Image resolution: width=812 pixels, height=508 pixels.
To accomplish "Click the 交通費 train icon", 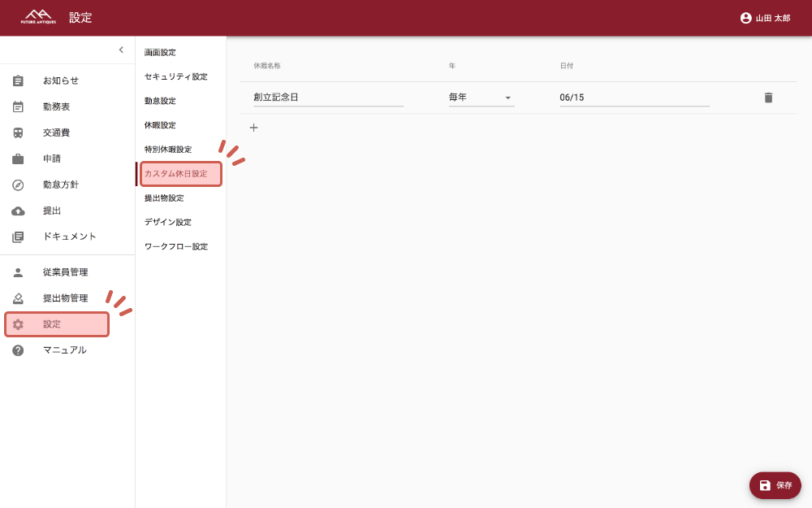I will click(18, 132).
